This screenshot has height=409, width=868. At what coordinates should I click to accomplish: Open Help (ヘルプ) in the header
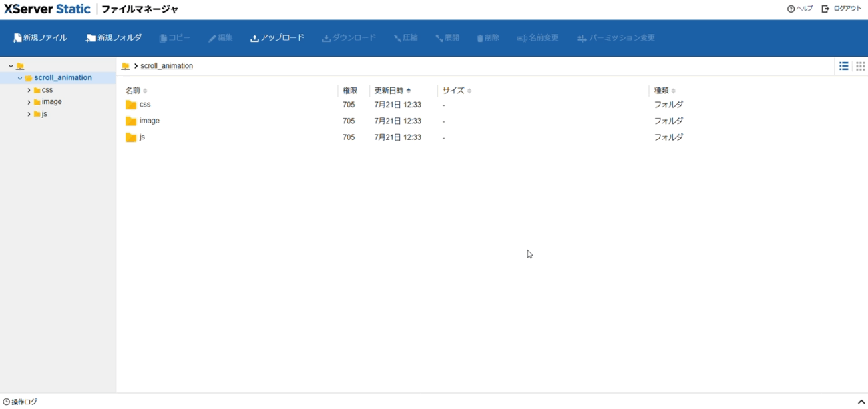pyautogui.click(x=800, y=9)
